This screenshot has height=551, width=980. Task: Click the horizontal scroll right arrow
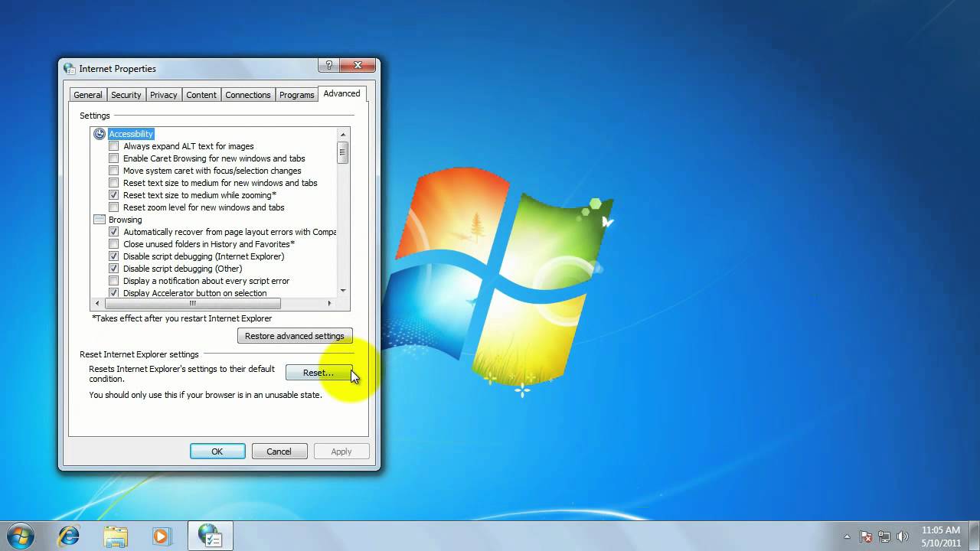pyautogui.click(x=329, y=304)
